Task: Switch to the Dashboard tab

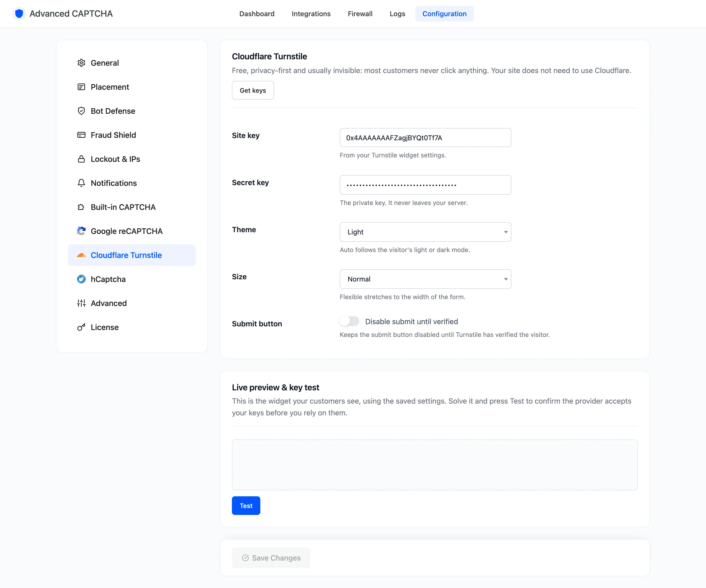Action: pyautogui.click(x=257, y=14)
